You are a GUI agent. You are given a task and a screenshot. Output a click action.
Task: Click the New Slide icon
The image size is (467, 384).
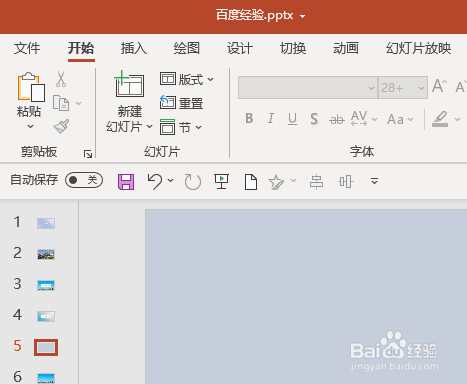[129, 84]
